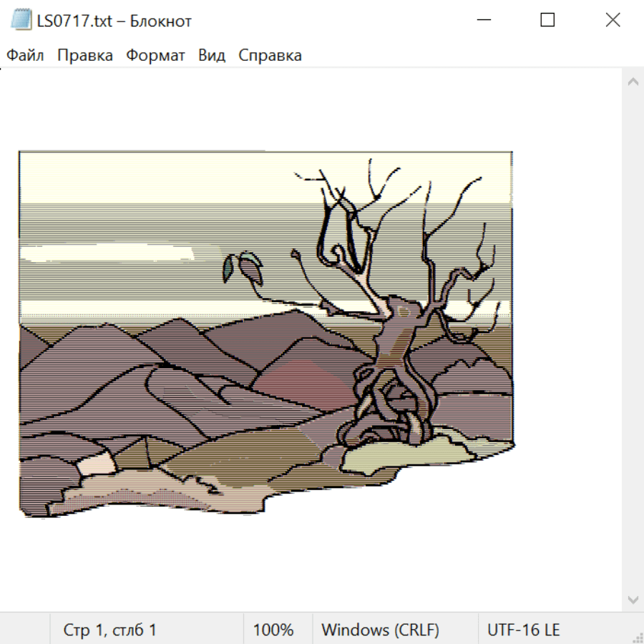Click the UTF-16 LE encoding indicator

(x=523, y=630)
